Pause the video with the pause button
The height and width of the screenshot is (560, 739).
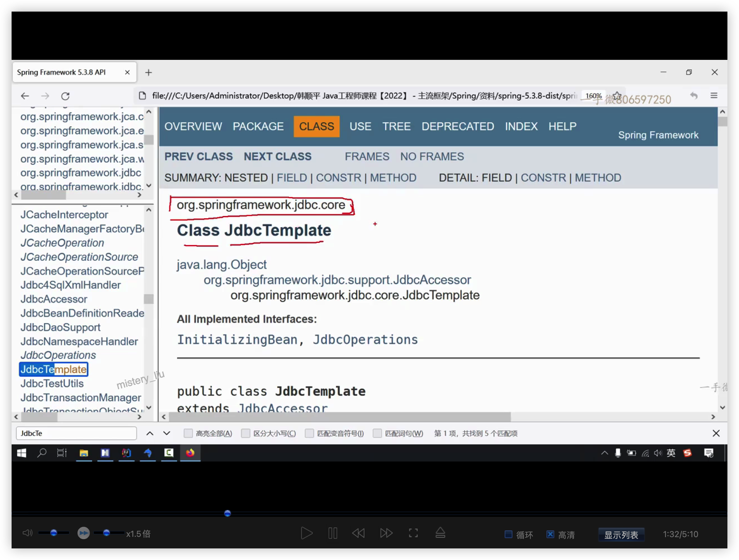333,533
